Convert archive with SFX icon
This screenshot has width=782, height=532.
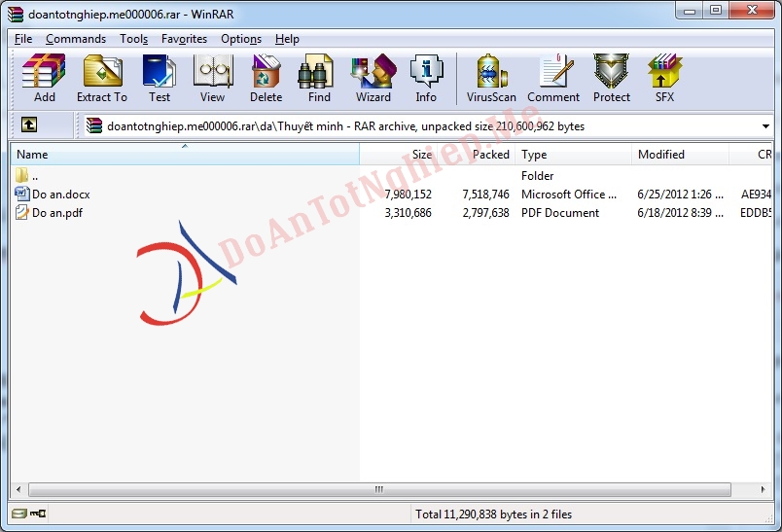(x=665, y=78)
